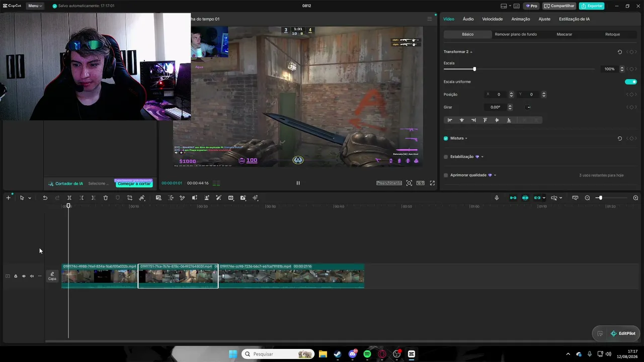Align the clip to the left
Screen dimensions: 644x362
pyautogui.click(x=450, y=120)
